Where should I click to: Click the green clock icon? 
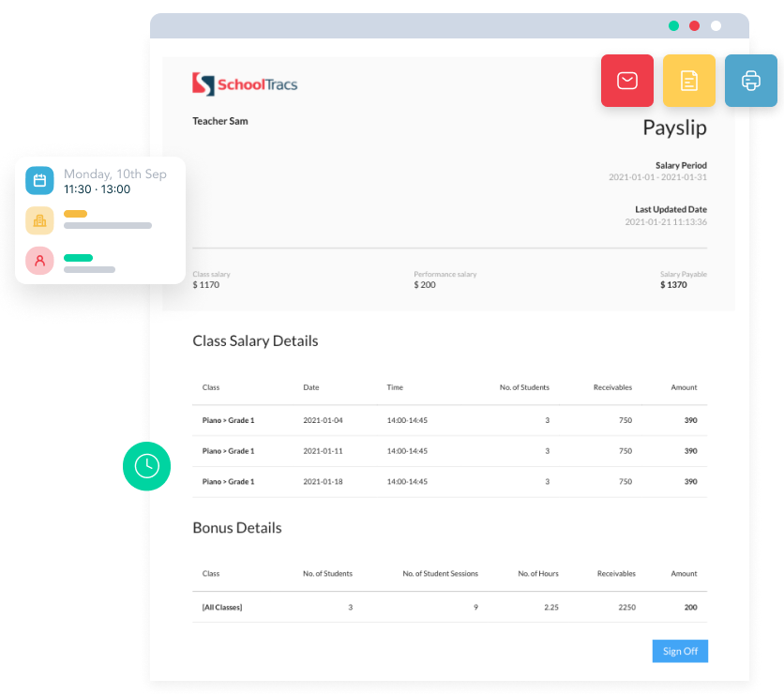click(x=146, y=466)
